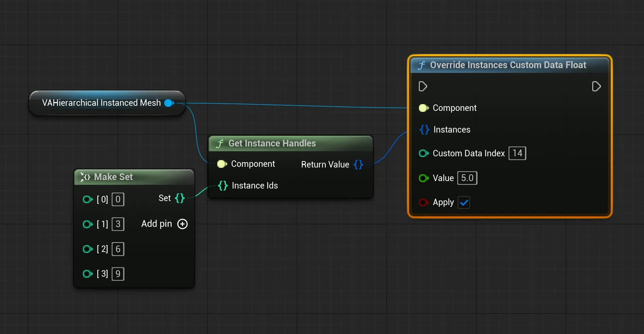
Task: Click the output execution pin on Override node
Action: tap(596, 86)
